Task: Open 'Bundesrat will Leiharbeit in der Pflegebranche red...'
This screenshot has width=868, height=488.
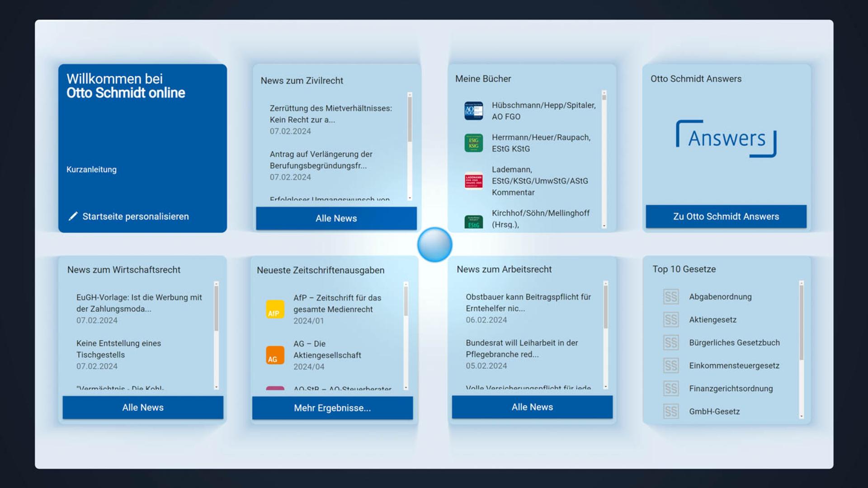Action: coord(522,348)
